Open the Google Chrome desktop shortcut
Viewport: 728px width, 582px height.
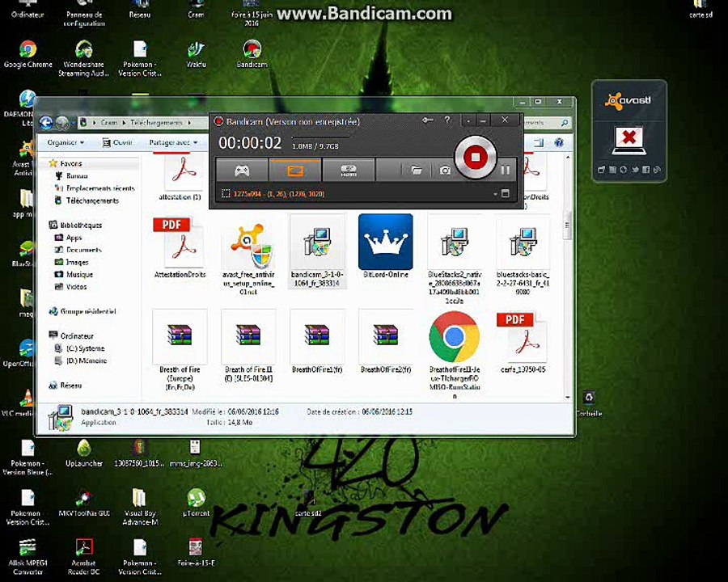point(28,55)
